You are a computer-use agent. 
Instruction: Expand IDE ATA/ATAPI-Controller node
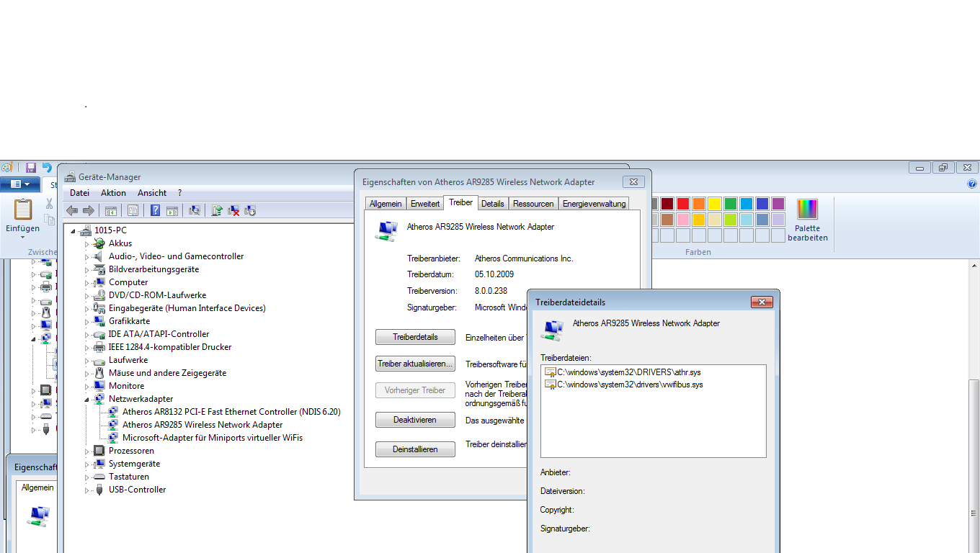[87, 335]
